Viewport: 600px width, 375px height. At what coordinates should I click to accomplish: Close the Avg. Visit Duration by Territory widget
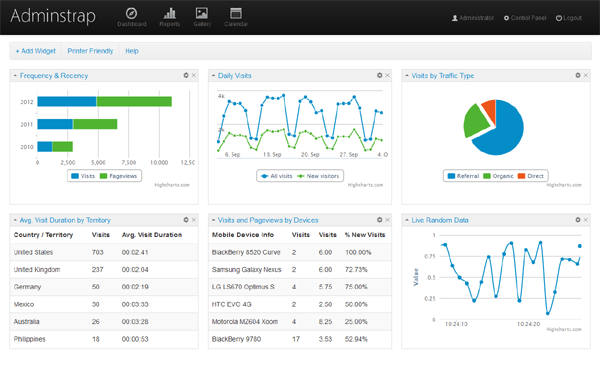pyautogui.click(x=194, y=220)
